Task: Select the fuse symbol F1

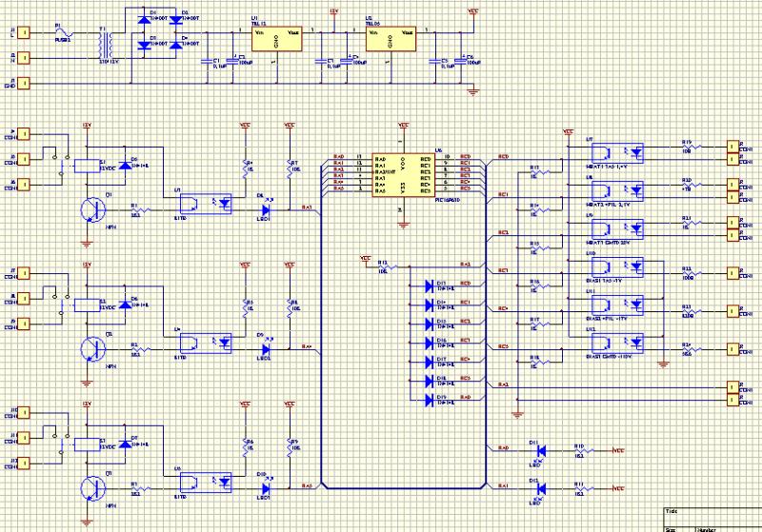Action: (x=65, y=32)
